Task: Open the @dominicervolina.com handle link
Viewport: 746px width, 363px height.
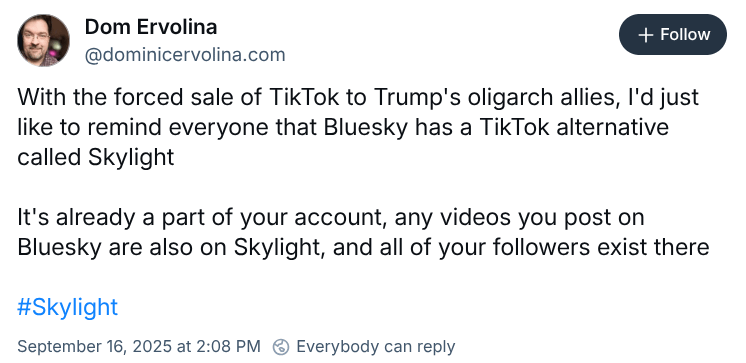Action: [185, 55]
